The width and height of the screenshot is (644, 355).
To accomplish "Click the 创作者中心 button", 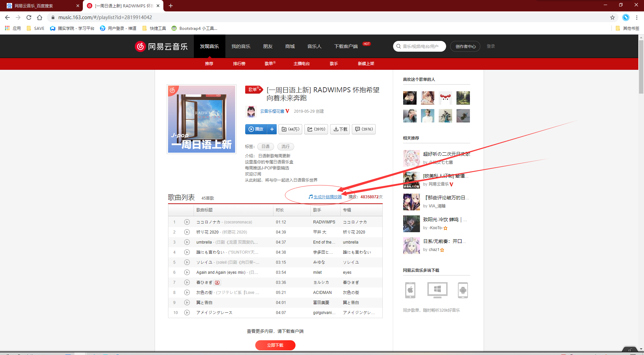I will click(x=465, y=46).
